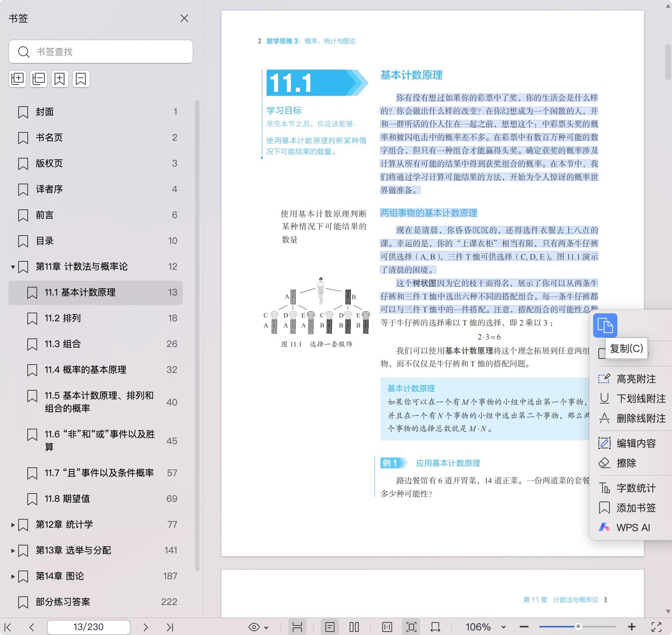Collapse the 第11章 计数法与概率论 chapter
The height and width of the screenshot is (635, 672).
click(x=13, y=267)
